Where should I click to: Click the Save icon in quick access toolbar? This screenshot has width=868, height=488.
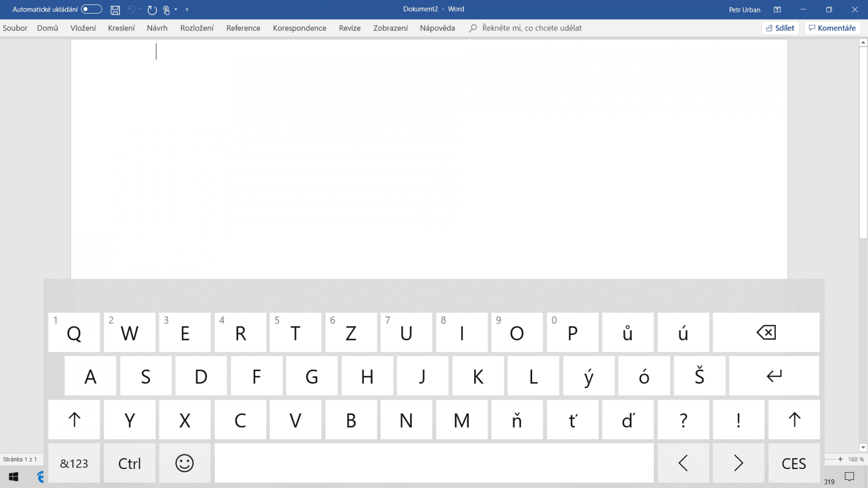pos(114,9)
